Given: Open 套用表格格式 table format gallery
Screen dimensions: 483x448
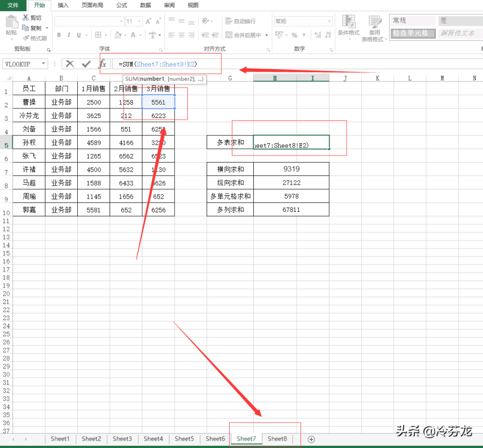Looking at the screenshot, I should coord(375,28).
